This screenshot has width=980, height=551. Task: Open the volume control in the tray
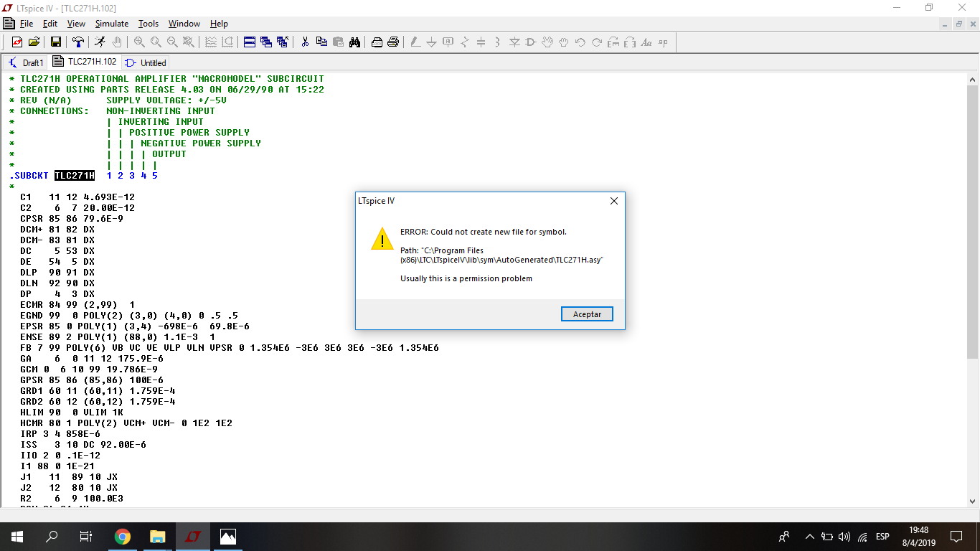tap(844, 536)
